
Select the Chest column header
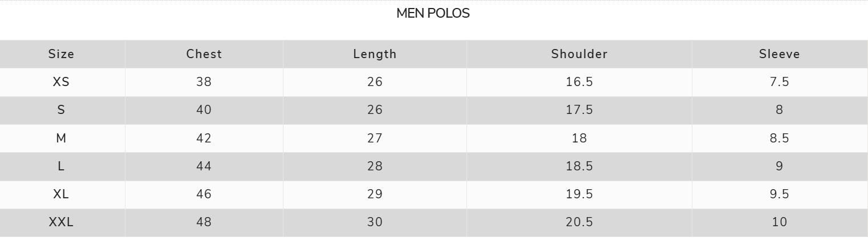click(204, 54)
